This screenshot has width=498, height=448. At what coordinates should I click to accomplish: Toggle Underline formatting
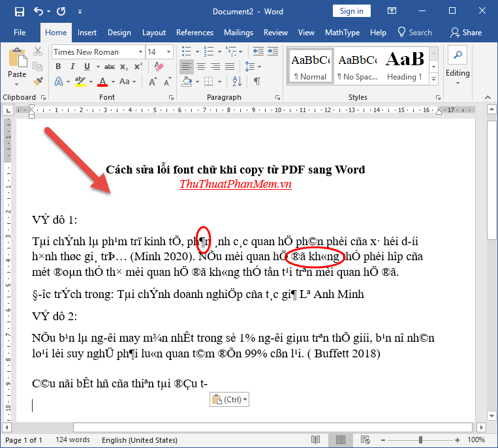tap(87, 67)
